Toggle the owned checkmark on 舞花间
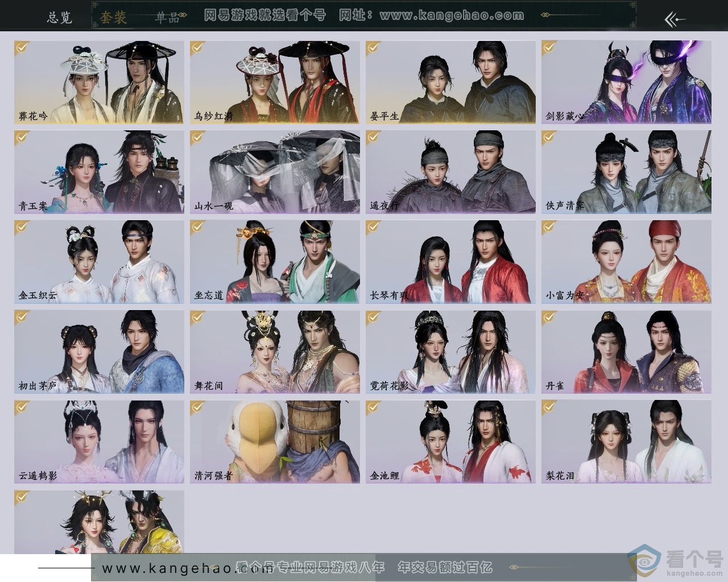This screenshot has width=728, height=582. [x=197, y=317]
